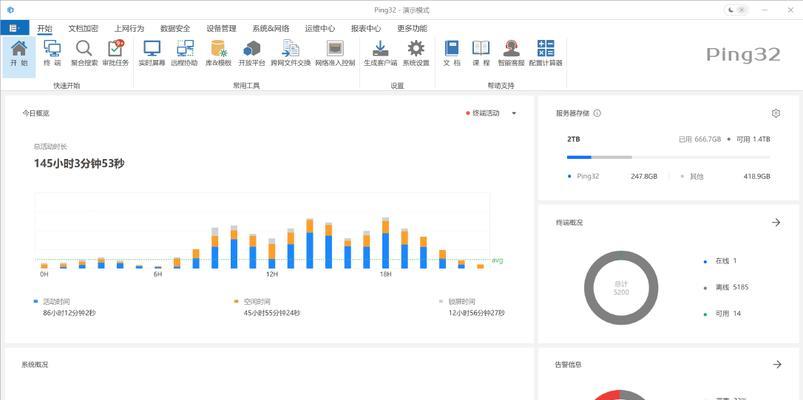Switch to 文档加密 ribbon tab

tap(83, 28)
